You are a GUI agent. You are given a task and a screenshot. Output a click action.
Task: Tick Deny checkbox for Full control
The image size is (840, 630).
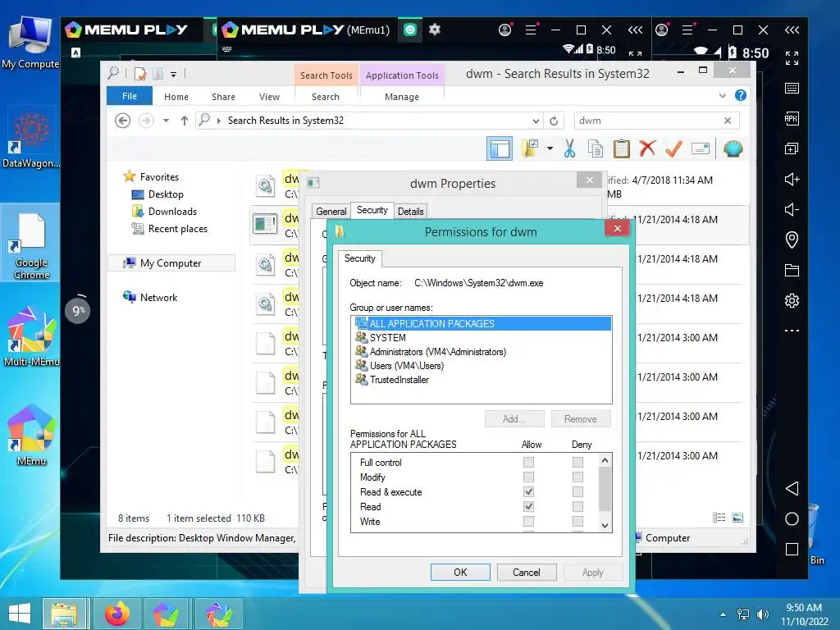[577, 462]
